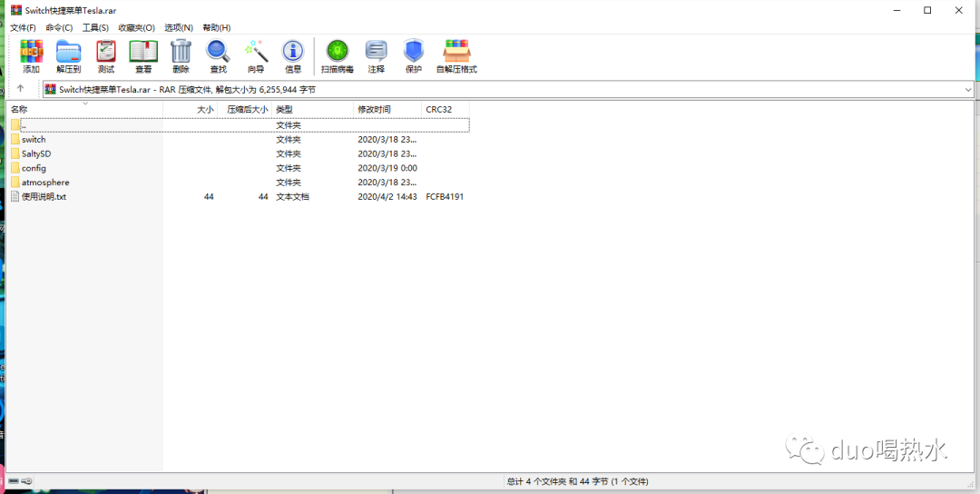Sort by 名称 column header
The height and width of the screenshot is (494, 980).
click(85, 109)
